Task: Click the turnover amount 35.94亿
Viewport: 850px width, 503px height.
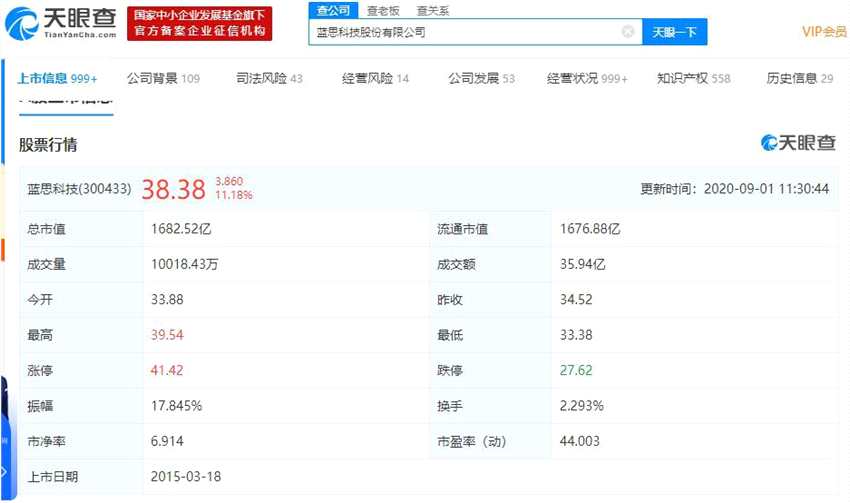Action: [x=582, y=264]
